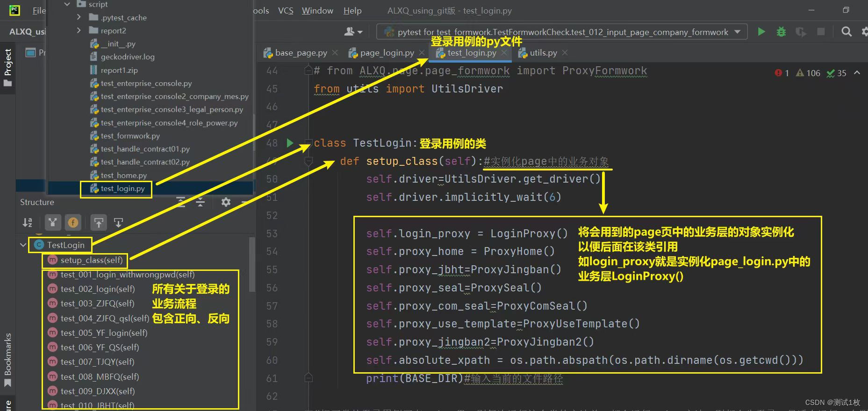This screenshot has height=411, width=868.
Task: Toggle Show Inherited in Structure panel
Action: coord(53,223)
